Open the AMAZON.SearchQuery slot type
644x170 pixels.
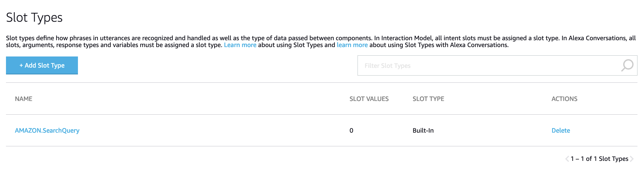click(x=47, y=130)
